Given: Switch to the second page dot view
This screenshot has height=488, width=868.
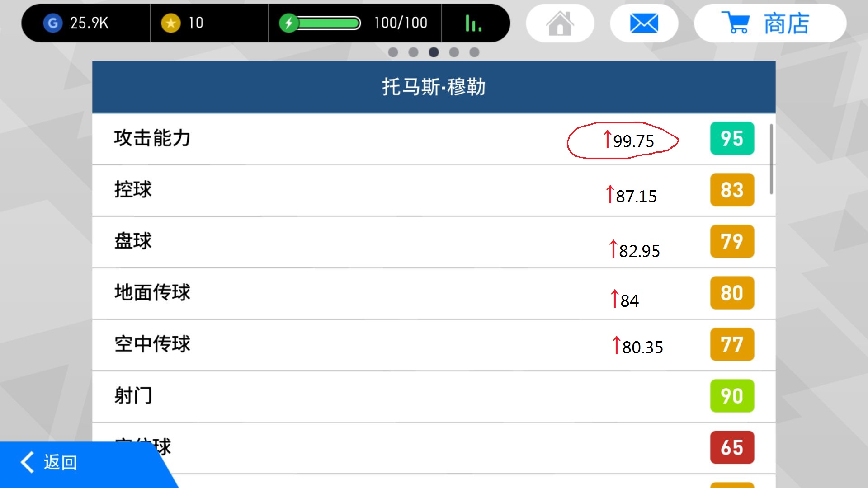Looking at the screenshot, I should tap(414, 52).
